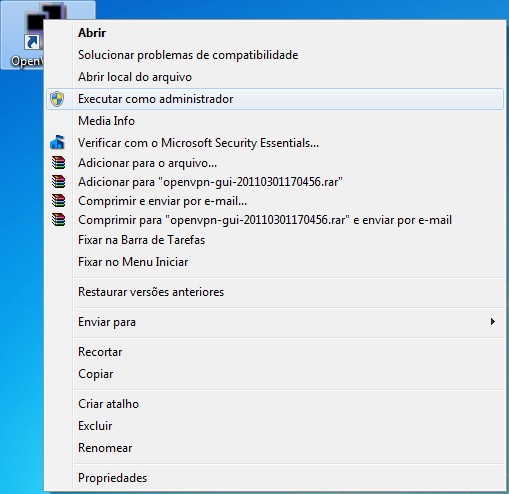
Task: Choose Comprimir e enviar por e-mail...
Action: point(275,201)
